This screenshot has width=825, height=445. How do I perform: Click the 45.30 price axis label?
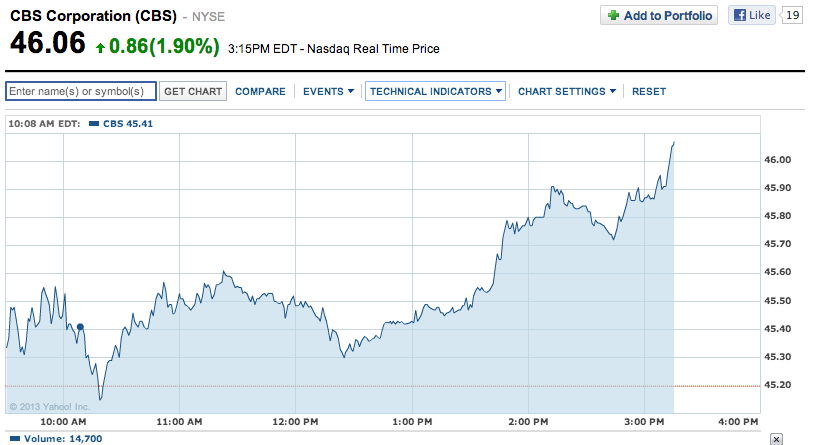tap(778, 357)
